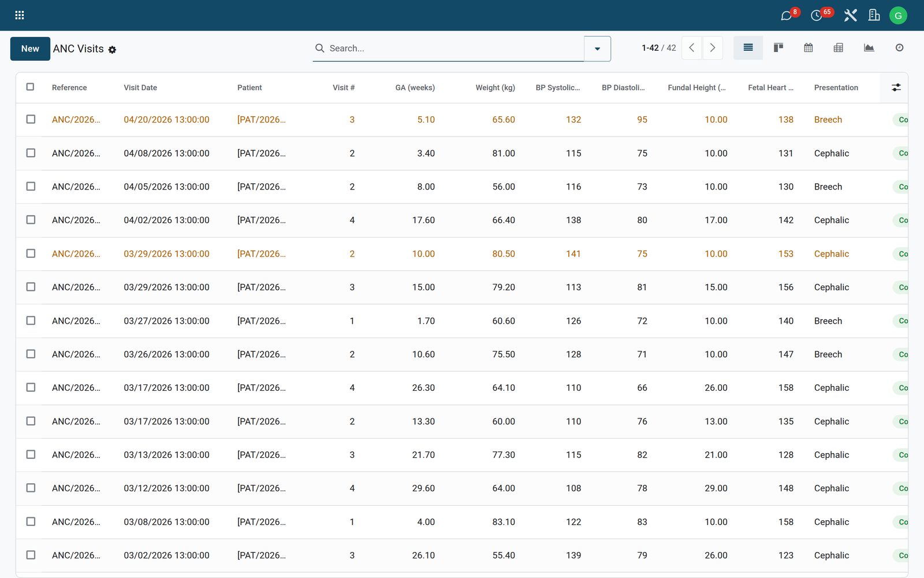Sort by Weight (kg) column header

coord(495,88)
